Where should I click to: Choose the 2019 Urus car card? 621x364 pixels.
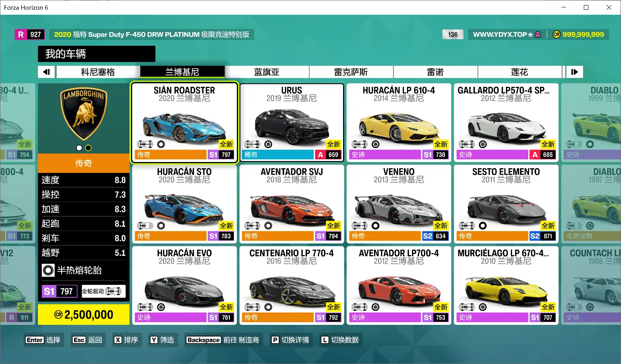[x=292, y=122]
